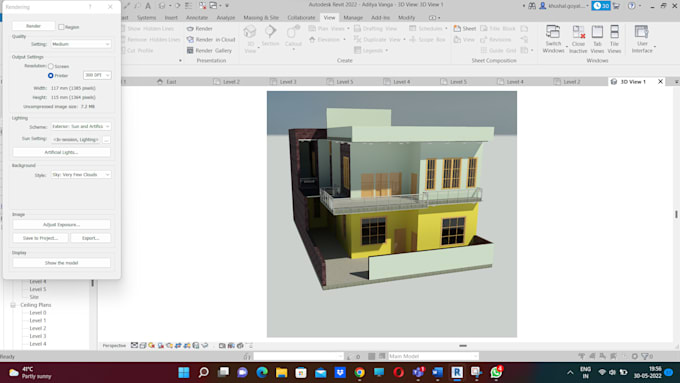Viewport: 680px width, 383px height.
Task: Select Level 1 under Ceiling Plans
Action: [x=38, y=321]
